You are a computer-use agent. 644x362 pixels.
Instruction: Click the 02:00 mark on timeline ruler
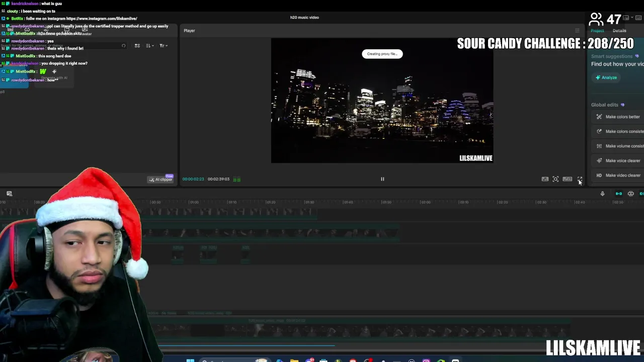(x=425, y=202)
